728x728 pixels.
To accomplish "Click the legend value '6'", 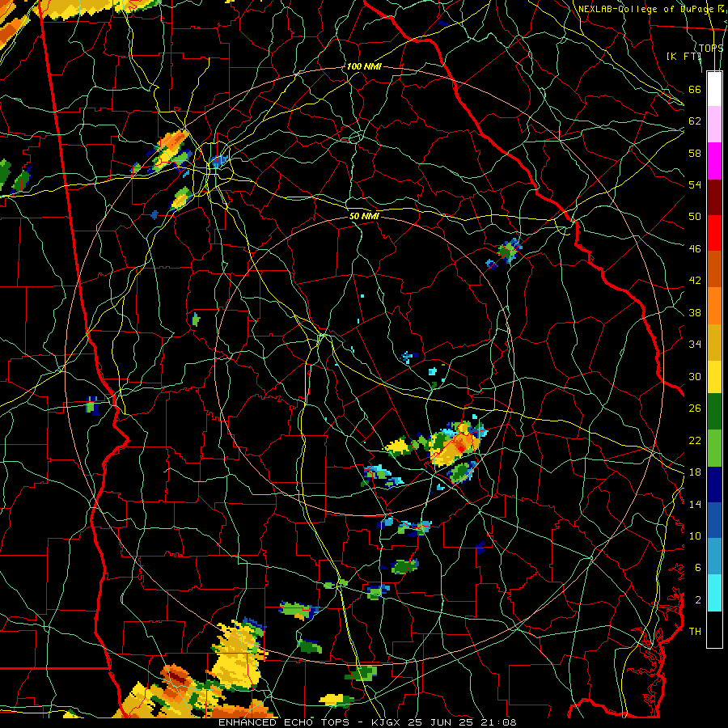I will click(x=698, y=568).
